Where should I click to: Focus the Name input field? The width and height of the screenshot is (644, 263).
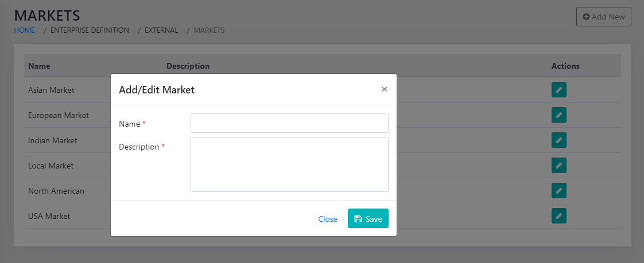289,123
